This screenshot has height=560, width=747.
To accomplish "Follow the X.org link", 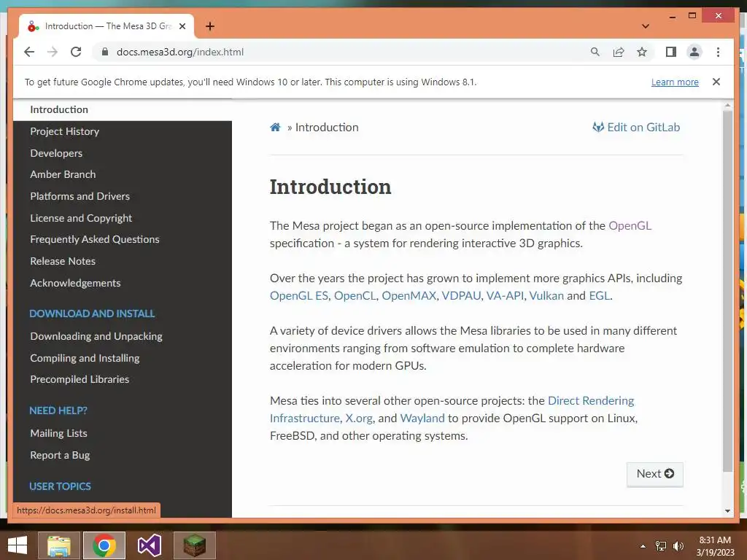I will pyautogui.click(x=359, y=418).
